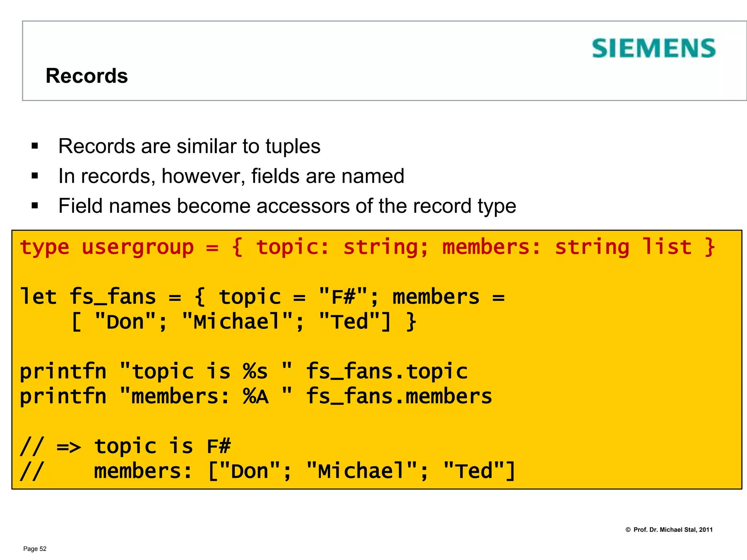
Task: Click the comment line showing members output
Action: (x=268, y=471)
